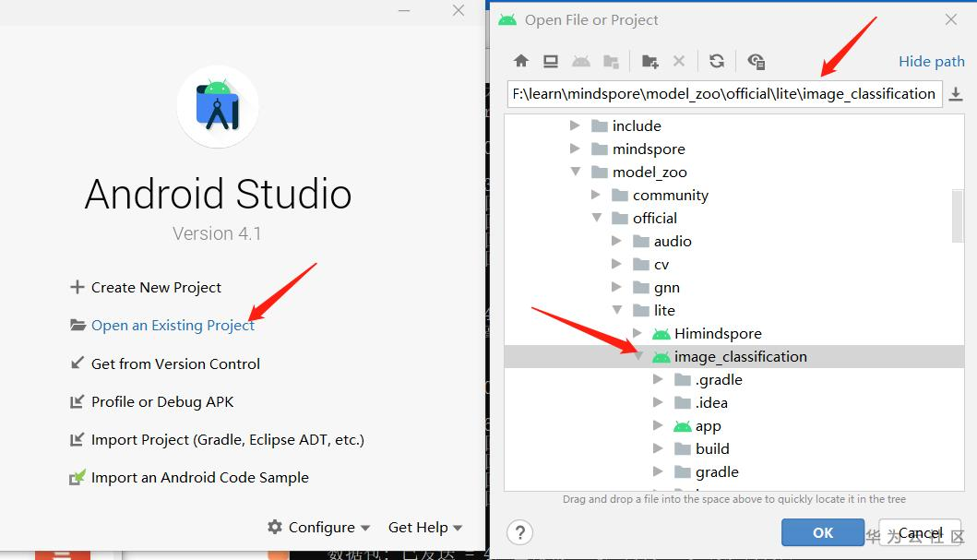Click the Desktop directory toolbar icon
Image resolution: width=977 pixels, height=560 pixels.
point(550,61)
